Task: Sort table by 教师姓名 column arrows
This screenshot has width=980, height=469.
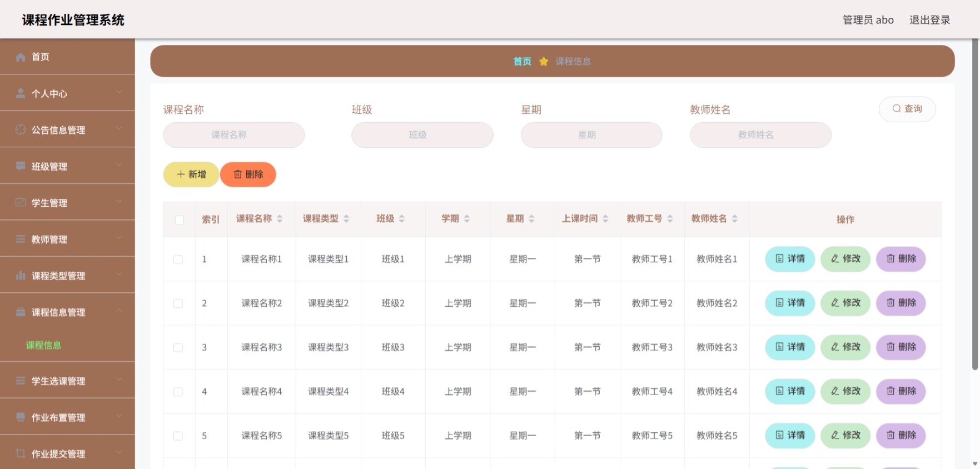Action: click(734, 219)
